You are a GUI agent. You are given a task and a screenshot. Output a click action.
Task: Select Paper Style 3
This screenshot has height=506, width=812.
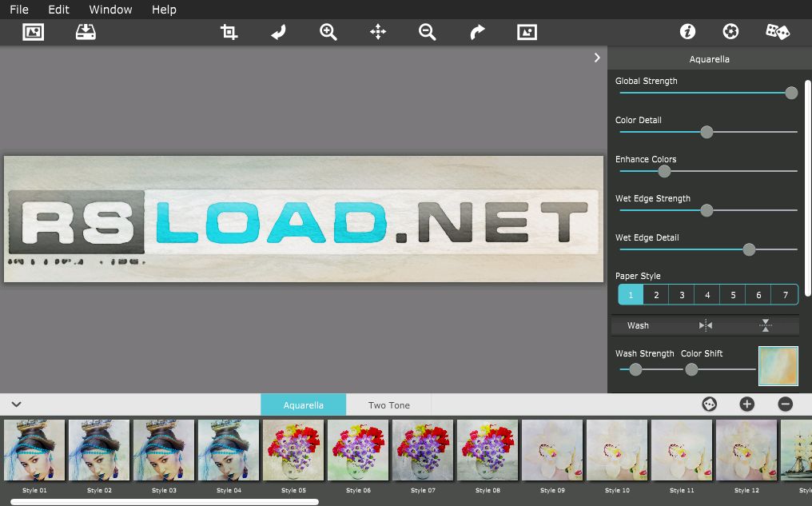[682, 295]
